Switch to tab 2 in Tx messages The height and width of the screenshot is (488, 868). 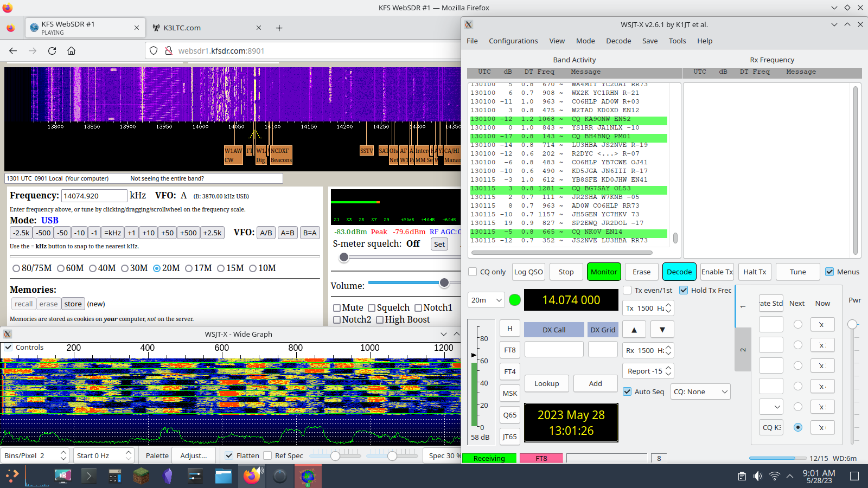[x=743, y=350]
